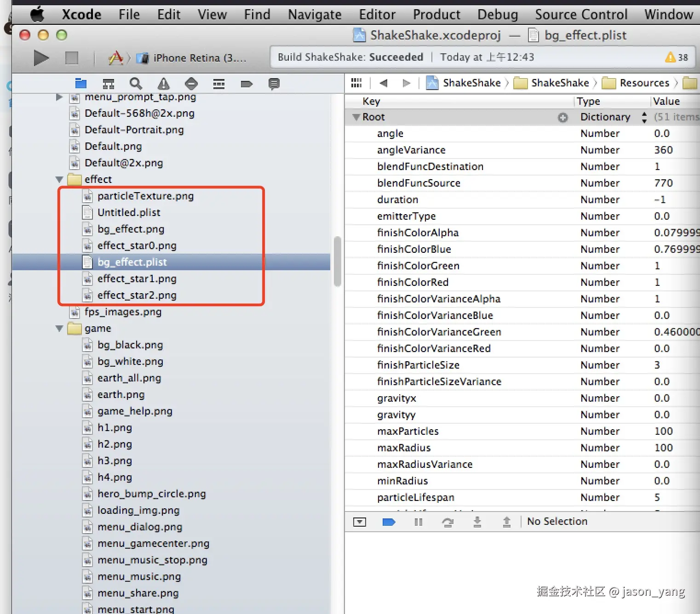Hide the debug area toggle
This screenshot has width=700, height=614.
point(360,522)
